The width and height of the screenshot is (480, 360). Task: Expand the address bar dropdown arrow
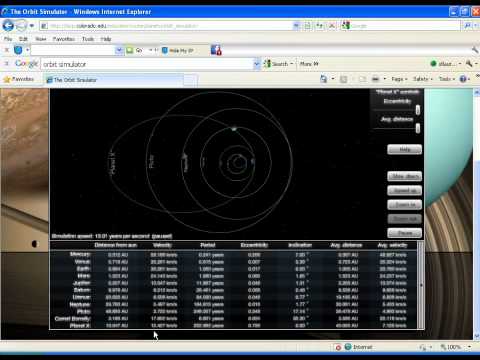coord(296,26)
